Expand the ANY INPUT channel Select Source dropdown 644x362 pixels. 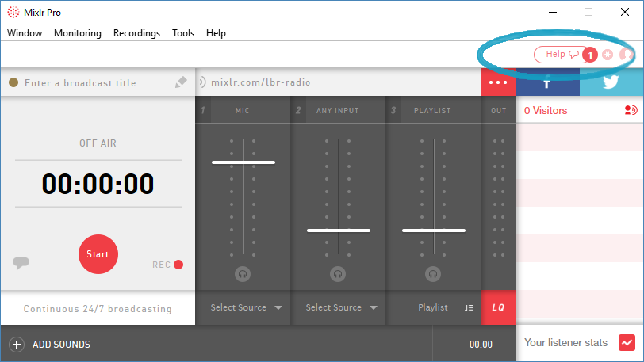pyautogui.click(x=341, y=307)
